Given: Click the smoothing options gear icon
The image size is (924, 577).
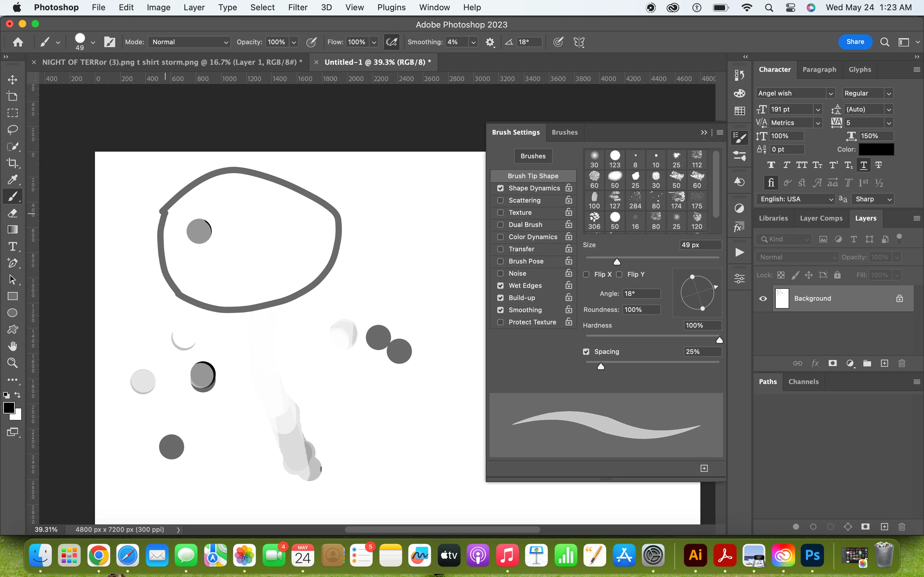Looking at the screenshot, I should [x=490, y=42].
